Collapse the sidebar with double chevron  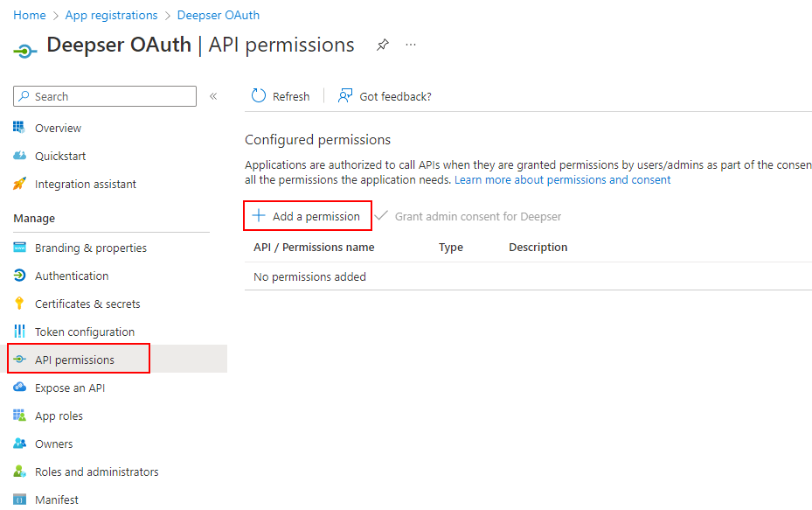[x=213, y=96]
